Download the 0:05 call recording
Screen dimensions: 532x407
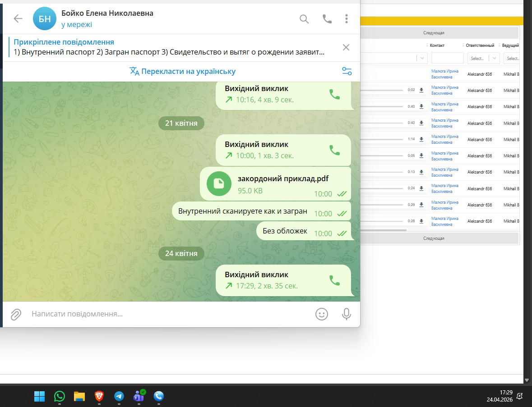click(421, 155)
